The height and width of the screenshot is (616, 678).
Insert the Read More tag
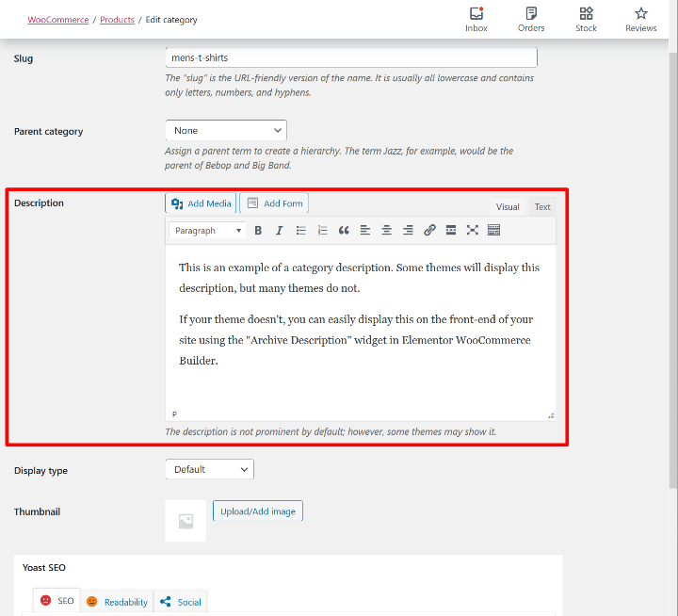451,231
